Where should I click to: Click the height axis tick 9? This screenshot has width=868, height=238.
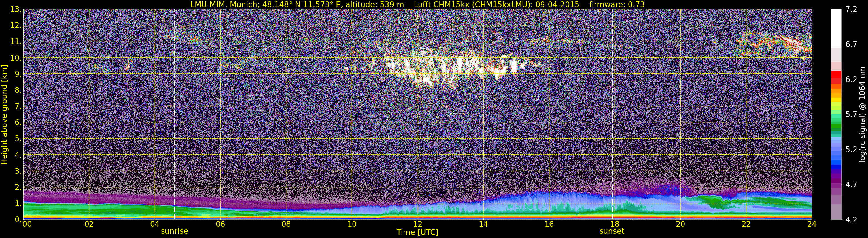18,74
